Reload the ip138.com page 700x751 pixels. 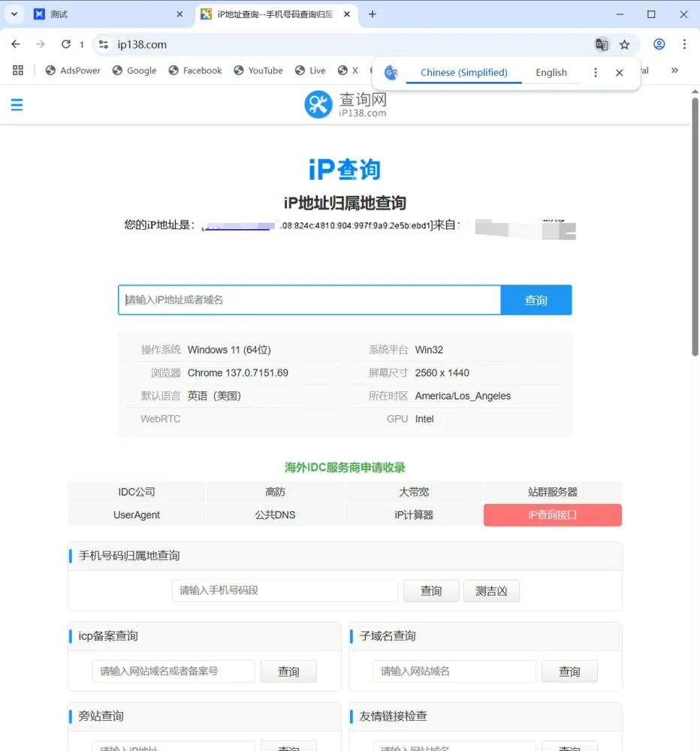tap(66, 44)
